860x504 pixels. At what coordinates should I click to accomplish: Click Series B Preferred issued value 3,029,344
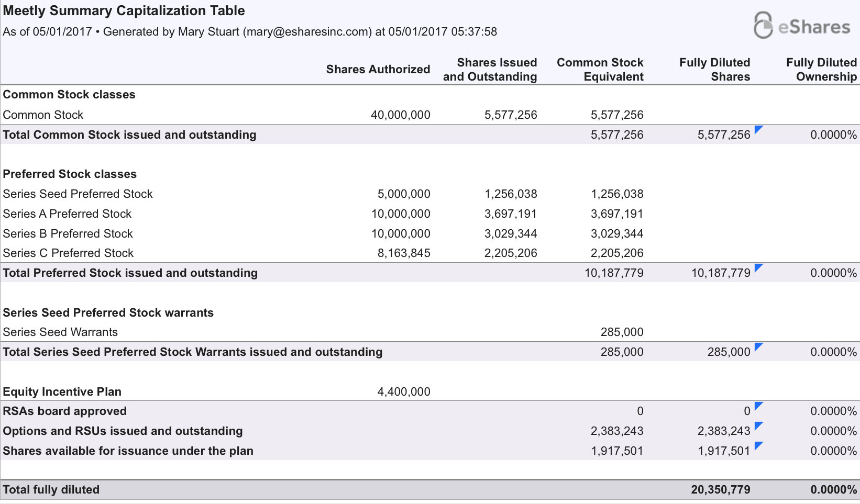click(x=510, y=233)
